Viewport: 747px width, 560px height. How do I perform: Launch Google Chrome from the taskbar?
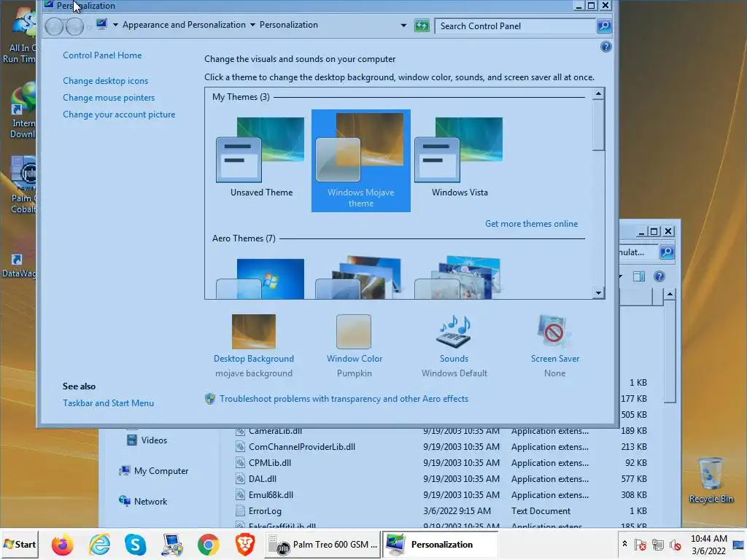coord(208,544)
